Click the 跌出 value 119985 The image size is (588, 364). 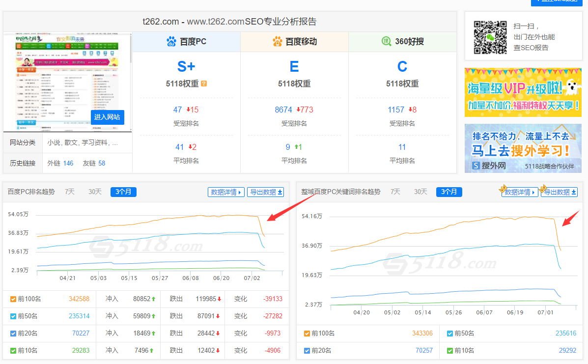pyautogui.click(x=206, y=299)
